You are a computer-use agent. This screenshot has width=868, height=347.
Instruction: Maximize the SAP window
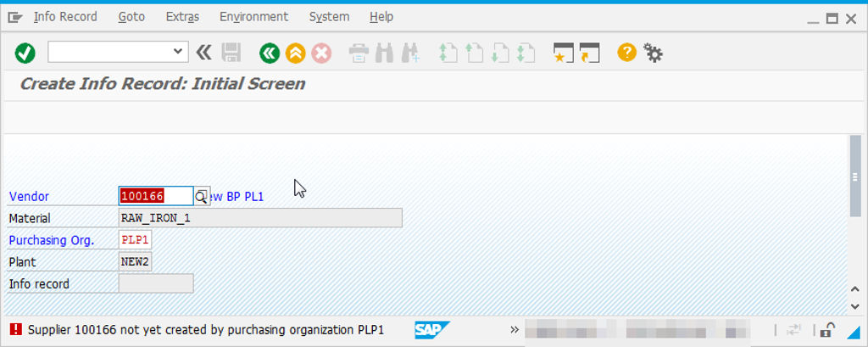click(x=832, y=19)
